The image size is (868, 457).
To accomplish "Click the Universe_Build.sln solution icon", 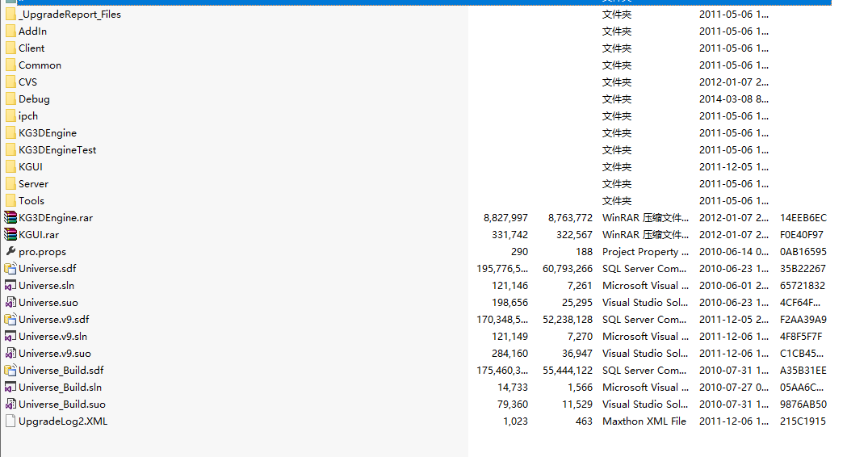I will (x=10, y=388).
